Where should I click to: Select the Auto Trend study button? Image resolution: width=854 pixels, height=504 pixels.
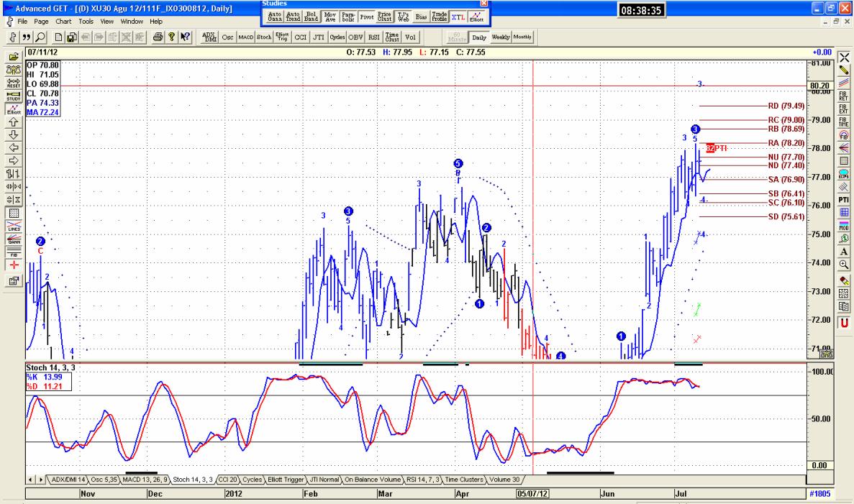pos(293,17)
